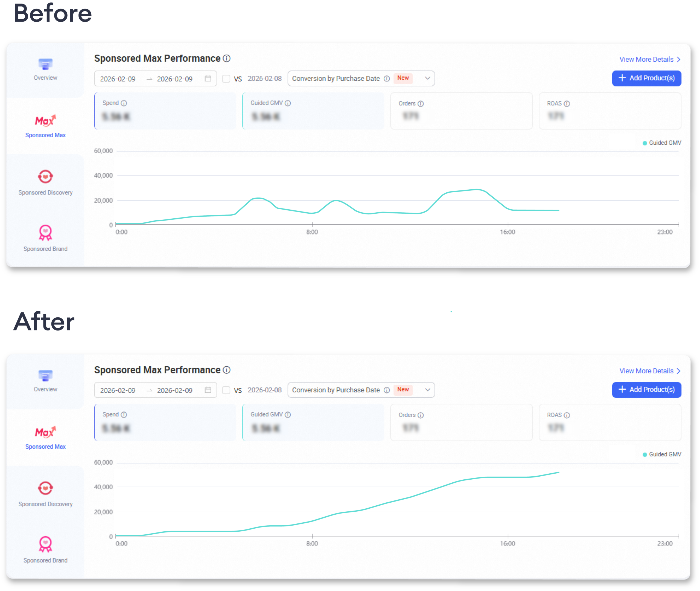Open calendar icon in After date range

point(208,390)
